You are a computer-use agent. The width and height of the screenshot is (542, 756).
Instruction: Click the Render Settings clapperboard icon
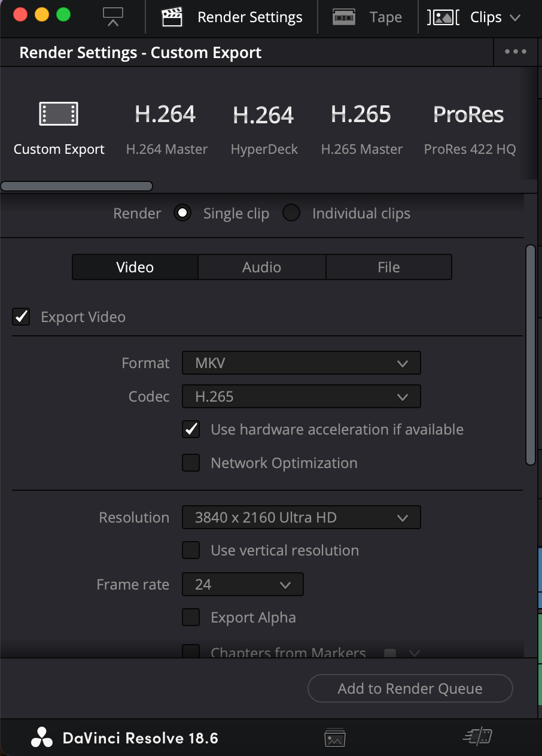click(172, 17)
